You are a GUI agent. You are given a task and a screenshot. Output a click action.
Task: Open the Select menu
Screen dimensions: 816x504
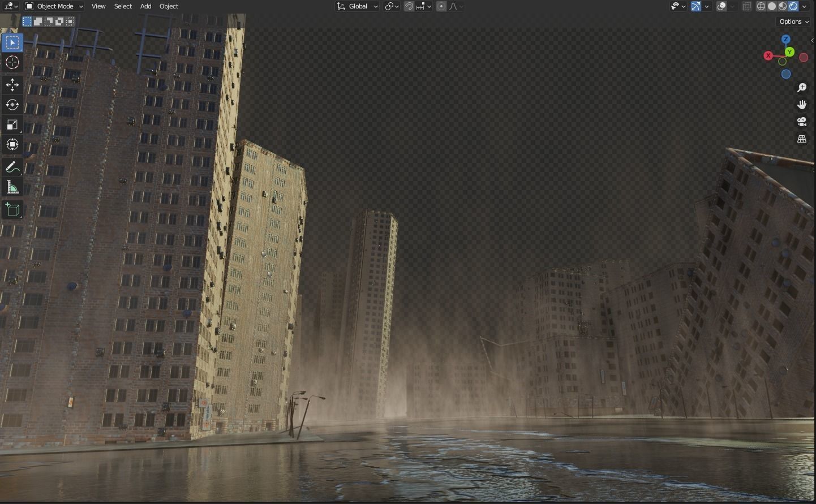123,6
